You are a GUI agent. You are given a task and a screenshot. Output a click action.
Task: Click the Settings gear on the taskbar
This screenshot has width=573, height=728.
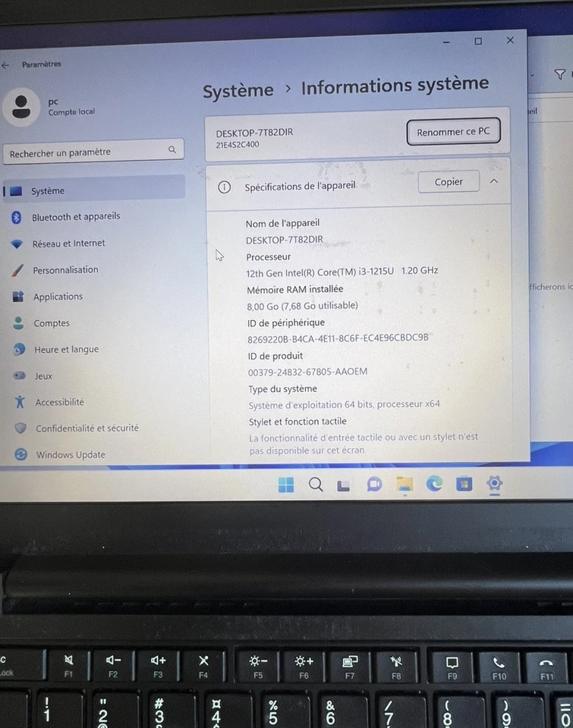click(x=494, y=483)
